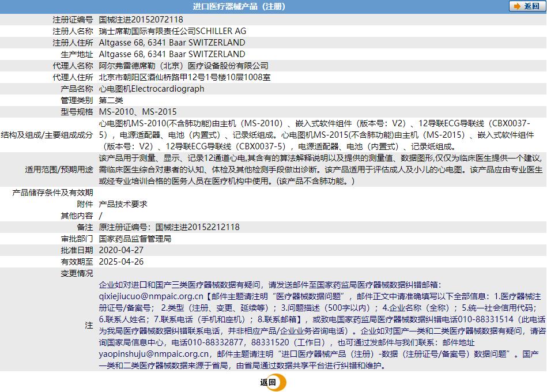Click the 产品储存条件及有效期 label
The image size is (547, 392).
click(52, 193)
